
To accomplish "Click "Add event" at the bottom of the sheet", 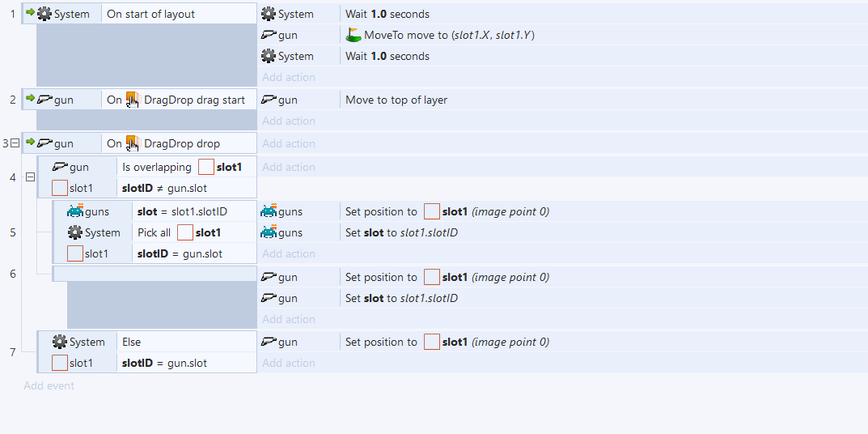I will [x=49, y=385].
